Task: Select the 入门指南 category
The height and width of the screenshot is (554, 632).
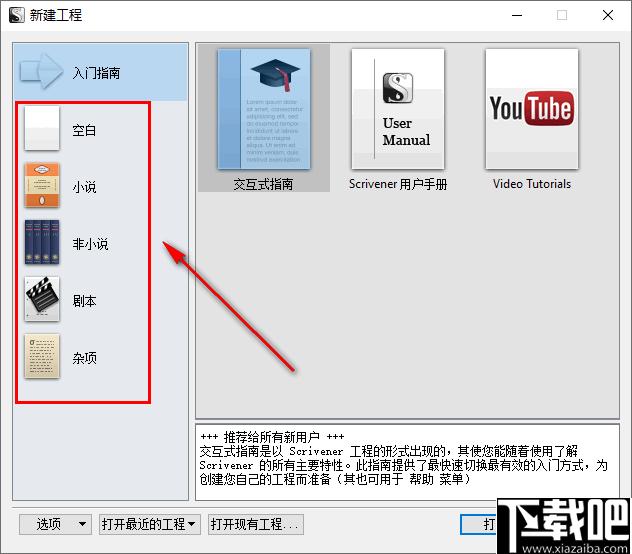Action: click(x=100, y=72)
